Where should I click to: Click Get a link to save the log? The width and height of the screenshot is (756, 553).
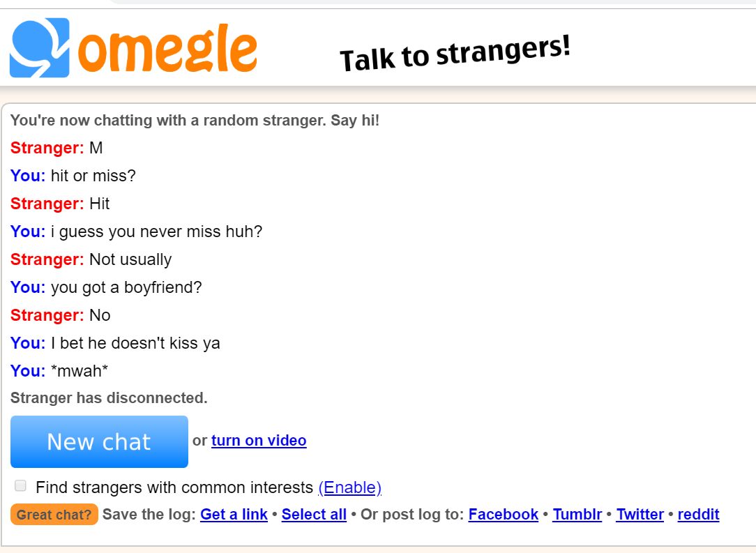[x=234, y=515]
